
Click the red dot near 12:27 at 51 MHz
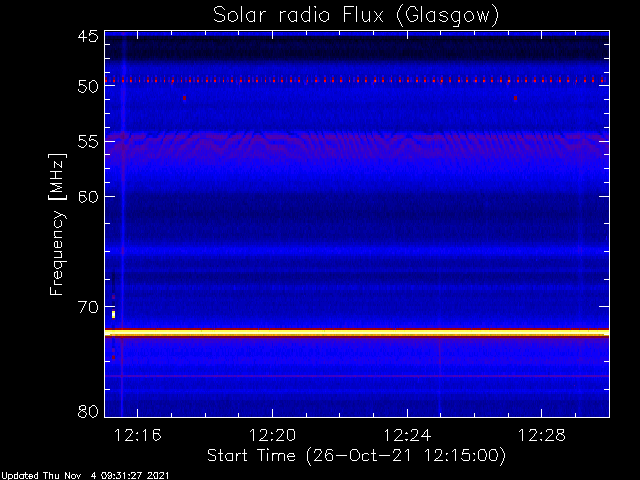coord(516,98)
